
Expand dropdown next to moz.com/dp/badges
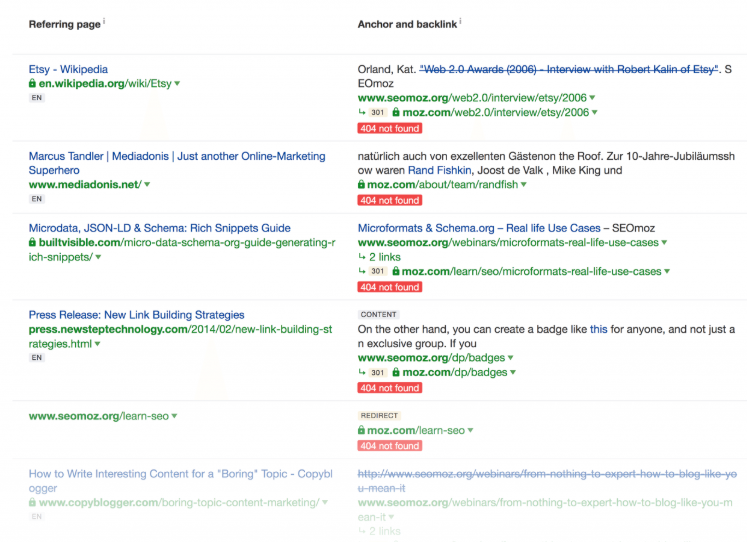513,372
